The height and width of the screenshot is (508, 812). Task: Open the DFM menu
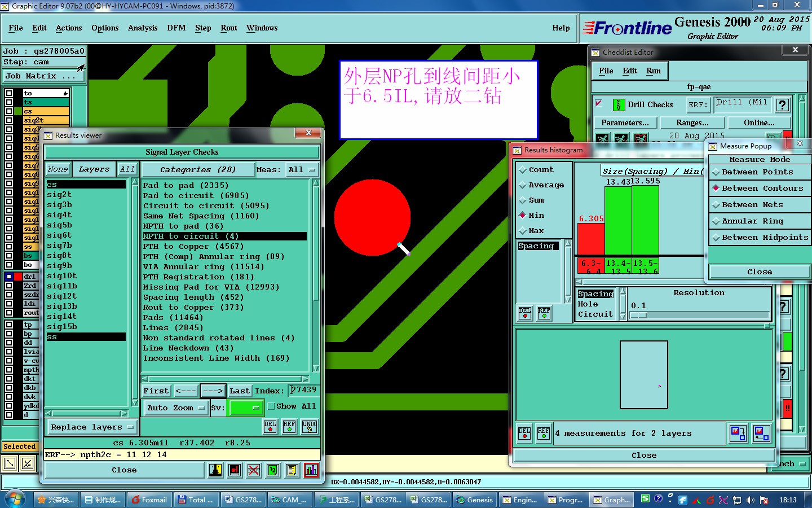[176, 28]
